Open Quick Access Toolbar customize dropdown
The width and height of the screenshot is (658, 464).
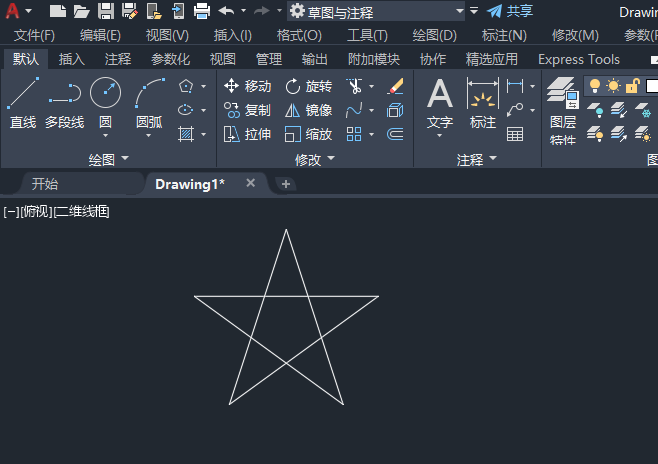coord(474,11)
